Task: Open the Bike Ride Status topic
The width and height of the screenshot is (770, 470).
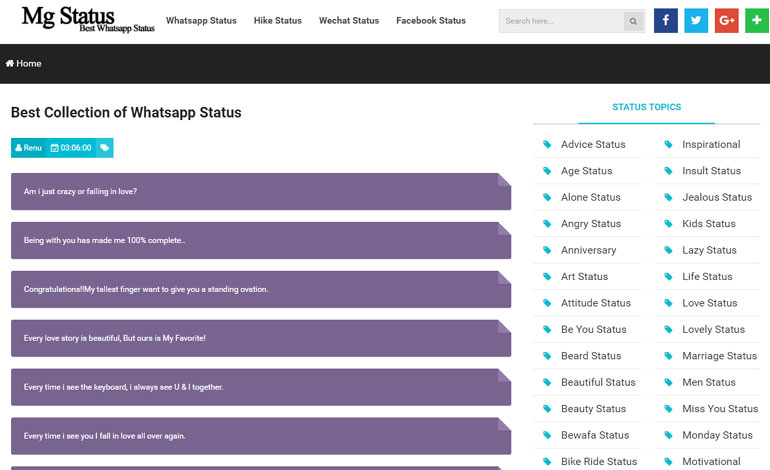Action: 599,462
